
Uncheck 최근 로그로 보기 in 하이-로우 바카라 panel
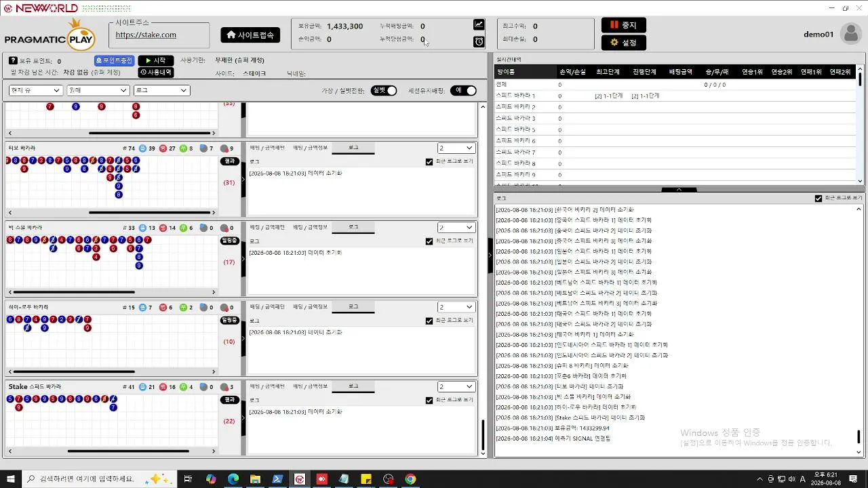pyautogui.click(x=429, y=321)
